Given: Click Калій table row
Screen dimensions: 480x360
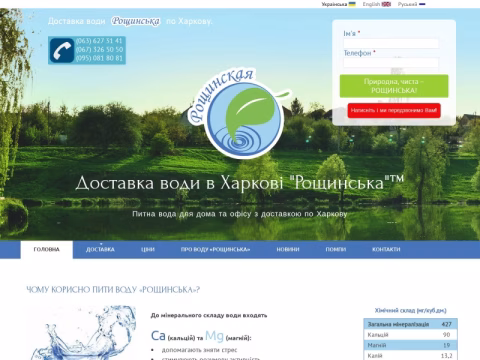Looking at the screenshot, I should point(410,355).
